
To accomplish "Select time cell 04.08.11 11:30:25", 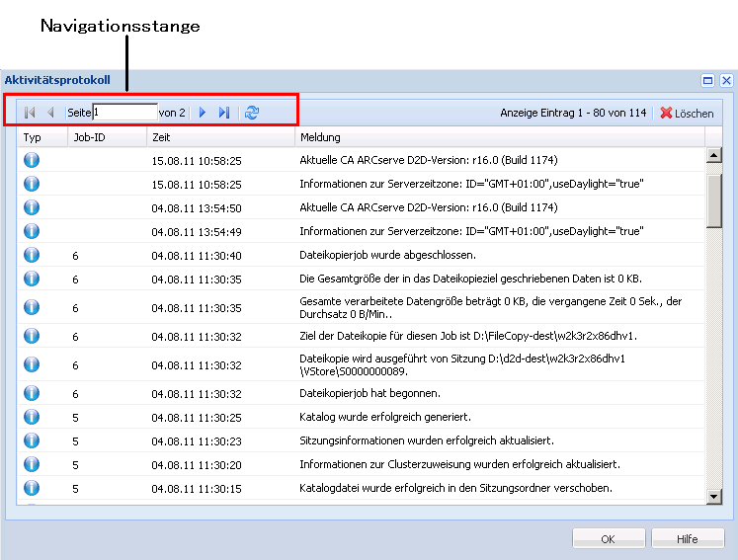I will click(197, 418).
